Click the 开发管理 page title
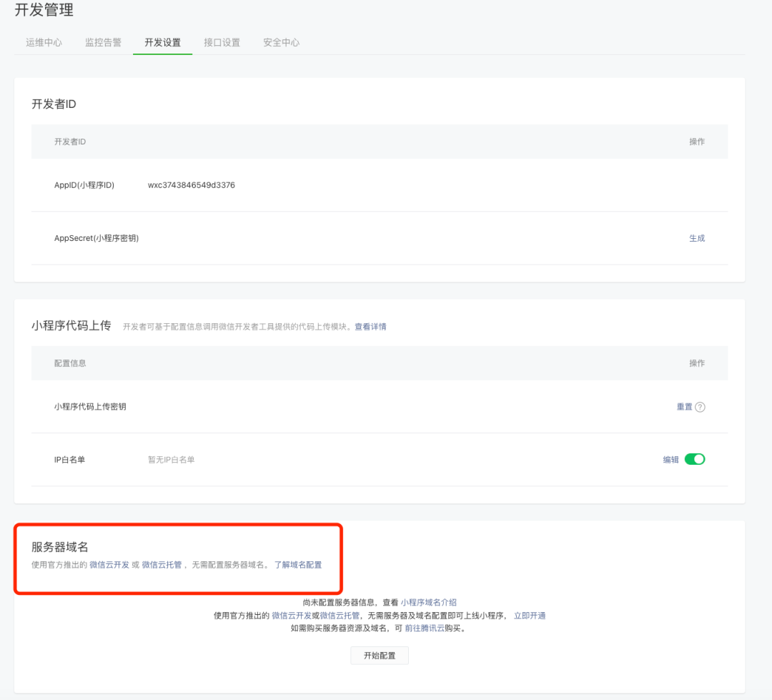 pyautogui.click(x=44, y=9)
